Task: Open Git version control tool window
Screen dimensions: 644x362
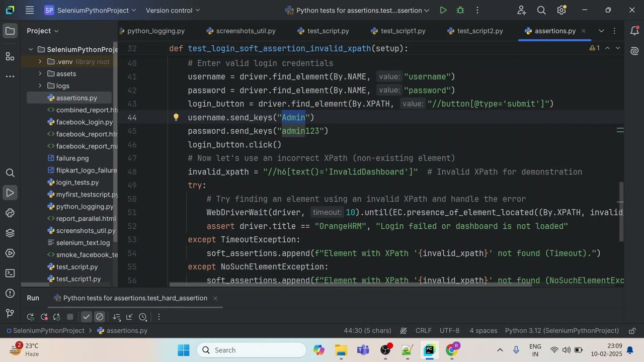Action: tap(10, 313)
